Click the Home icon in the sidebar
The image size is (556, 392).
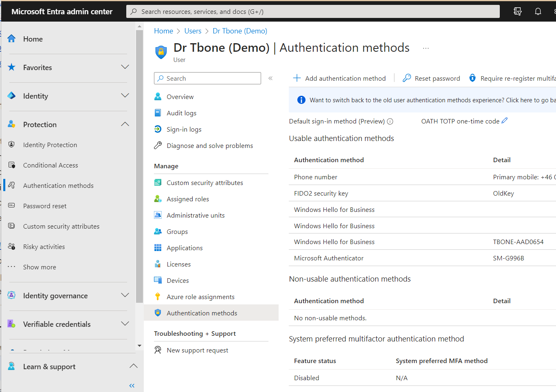(11, 39)
